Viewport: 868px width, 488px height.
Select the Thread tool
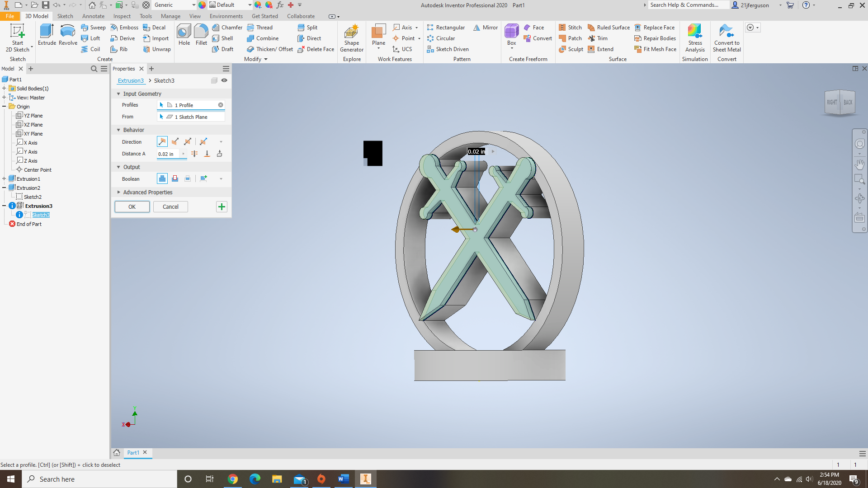click(260, 28)
